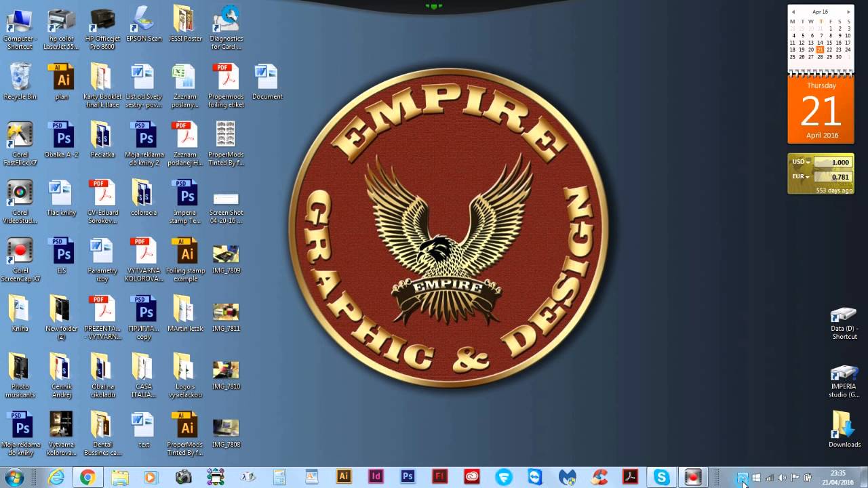This screenshot has width=868, height=488.
Task: Launch Internet Explorer from the taskbar
Action: 56,477
